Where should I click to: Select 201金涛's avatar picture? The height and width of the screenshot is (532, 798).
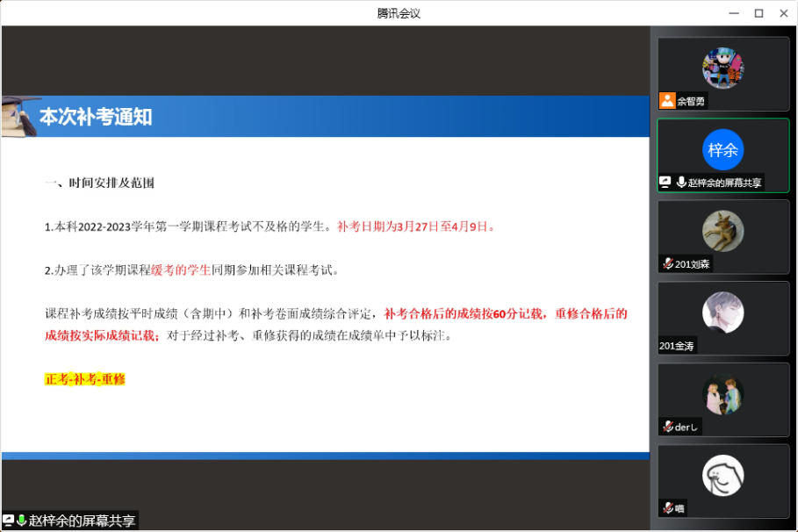[723, 313]
